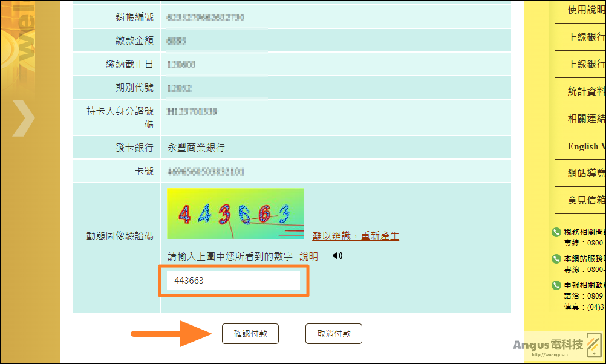Click the phone icon beside 申報相關軟體

(556, 285)
